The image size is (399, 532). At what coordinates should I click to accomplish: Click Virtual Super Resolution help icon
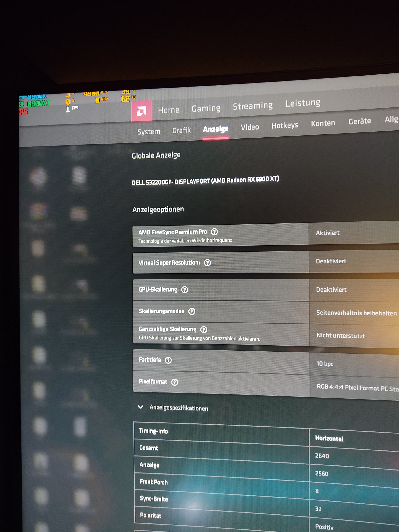[207, 263]
